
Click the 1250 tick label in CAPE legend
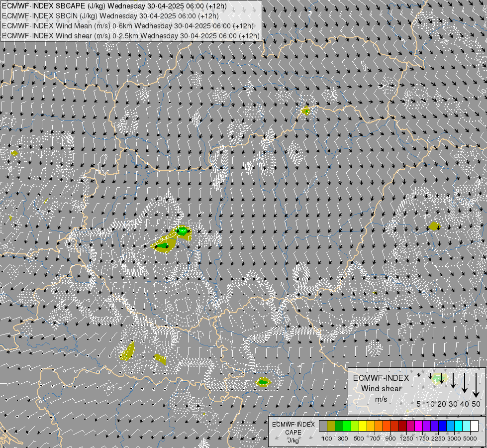coord(406,439)
